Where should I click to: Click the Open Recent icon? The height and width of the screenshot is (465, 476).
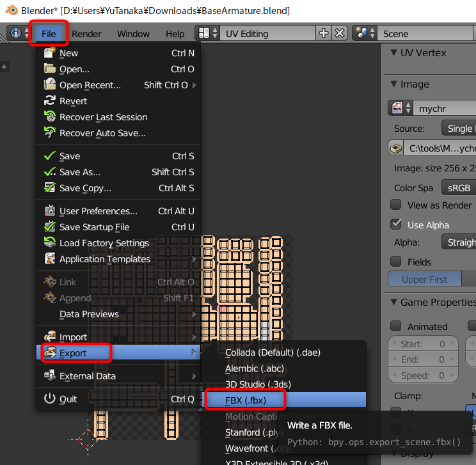coord(49,84)
